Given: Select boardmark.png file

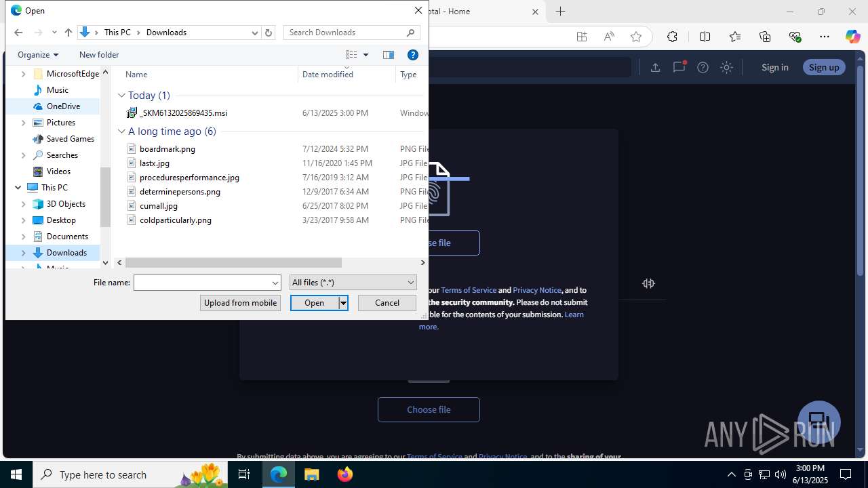Looking at the screenshot, I should (167, 149).
